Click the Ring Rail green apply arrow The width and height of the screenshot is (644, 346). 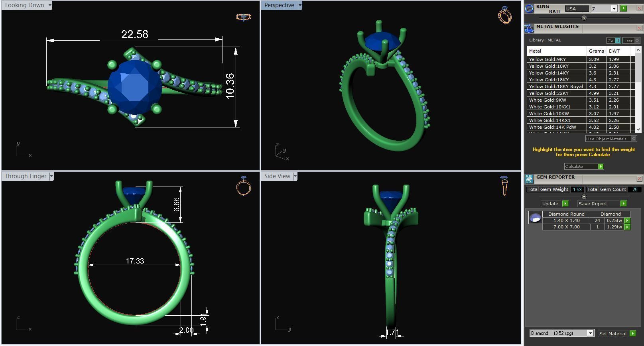tap(624, 8)
